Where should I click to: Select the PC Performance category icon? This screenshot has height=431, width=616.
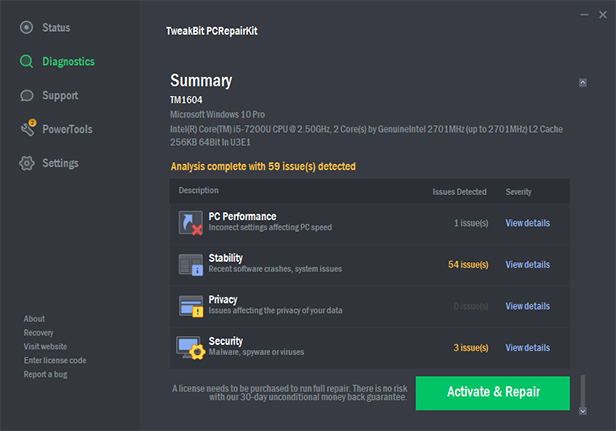191,223
